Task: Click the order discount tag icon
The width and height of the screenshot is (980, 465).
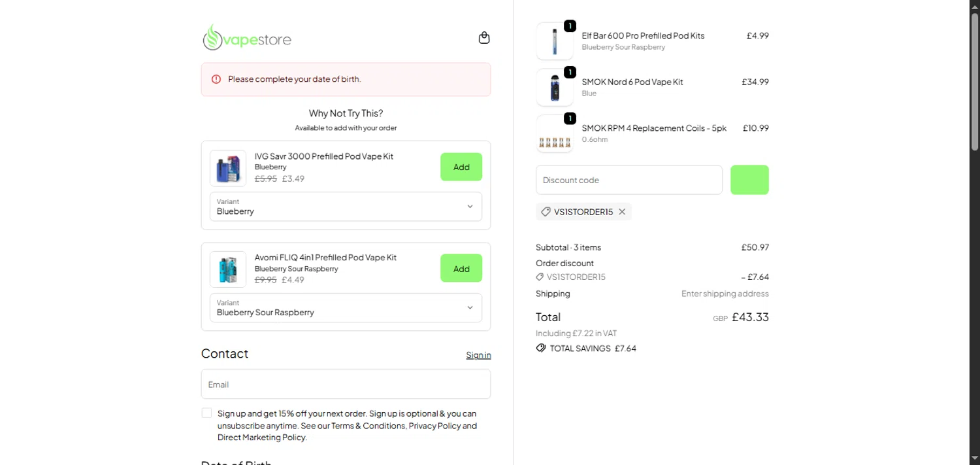Action: click(540, 277)
